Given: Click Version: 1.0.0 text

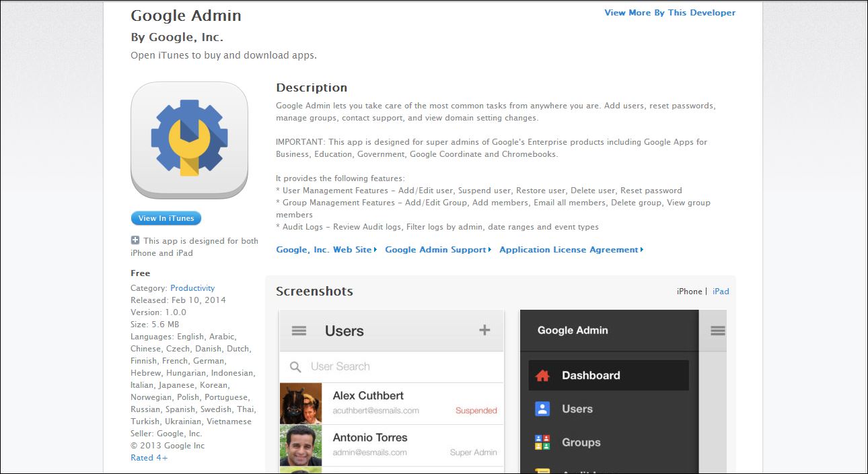Looking at the screenshot, I should pyautogui.click(x=158, y=312).
